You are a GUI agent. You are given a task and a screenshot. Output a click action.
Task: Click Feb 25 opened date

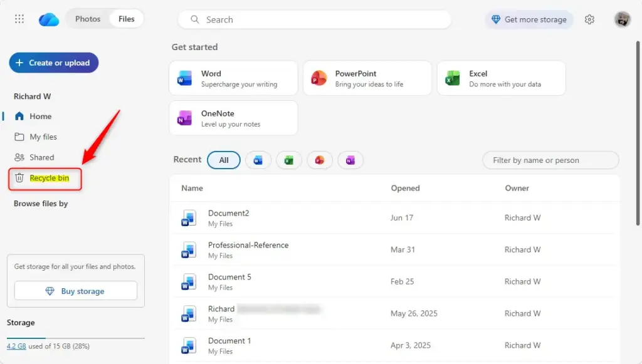pyautogui.click(x=402, y=281)
